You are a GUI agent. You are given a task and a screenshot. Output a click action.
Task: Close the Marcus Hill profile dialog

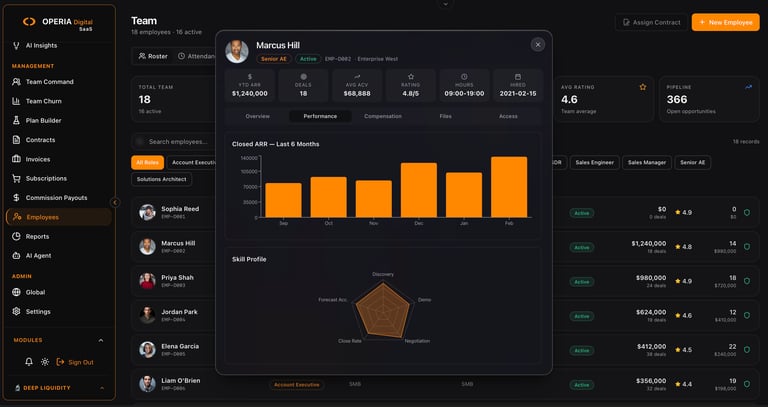pyautogui.click(x=538, y=45)
